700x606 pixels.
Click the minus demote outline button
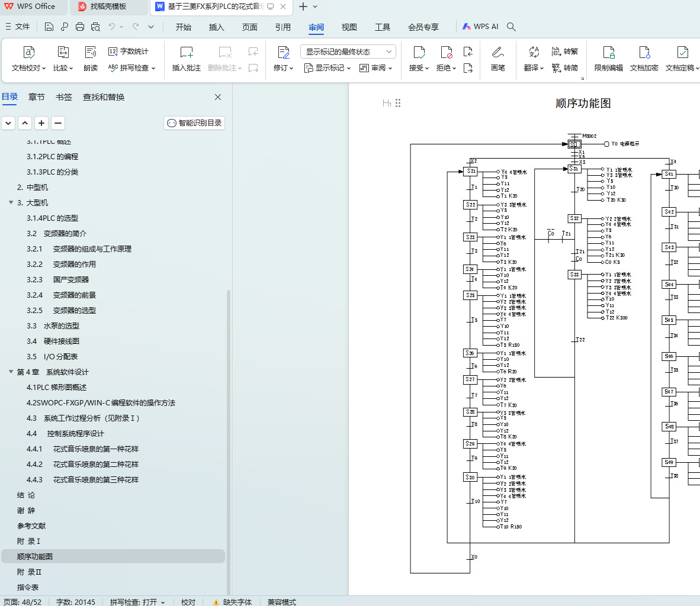[x=58, y=123]
